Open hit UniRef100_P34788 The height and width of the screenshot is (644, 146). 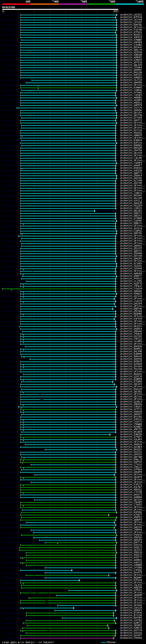pyautogui.click(x=131, y=30)
